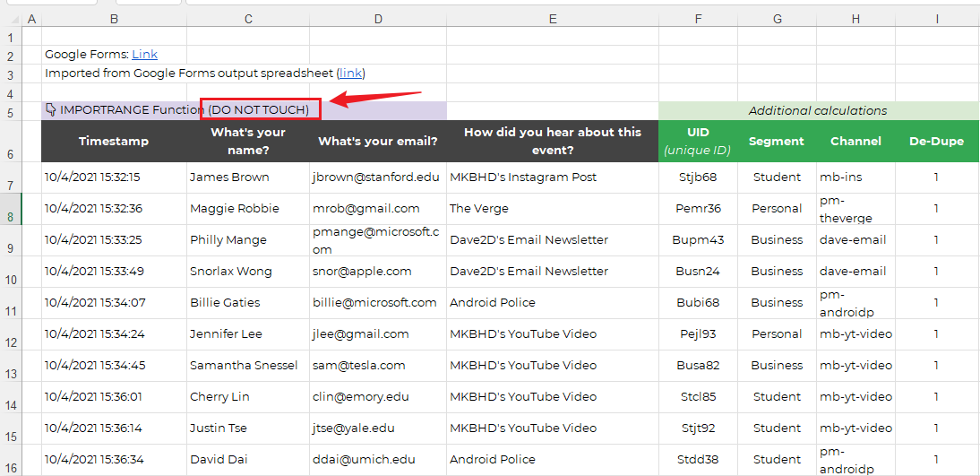The width and height of the screenshot is (980, 476).
Task: Click email clin@emory.edu
Action: [378, 397]
